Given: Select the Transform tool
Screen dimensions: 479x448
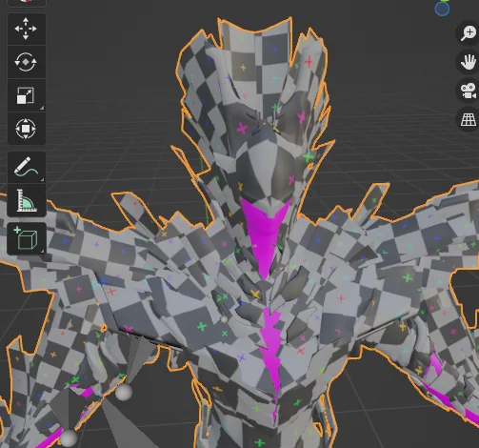Looking at the screenshot, I should [26, 129].
